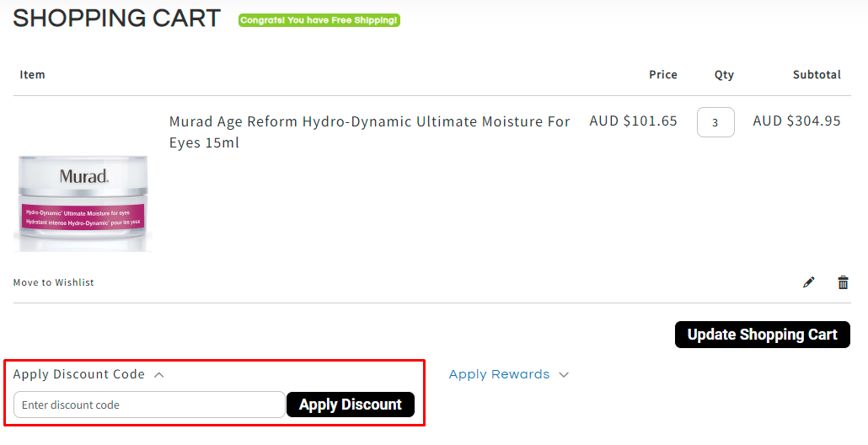
Task: Focus the Enter discount code field
Action: (x=149, y=405)
